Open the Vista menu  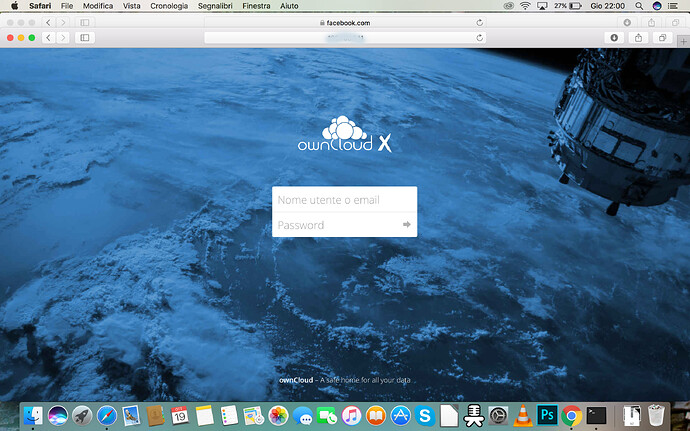[x=132, y=6]
